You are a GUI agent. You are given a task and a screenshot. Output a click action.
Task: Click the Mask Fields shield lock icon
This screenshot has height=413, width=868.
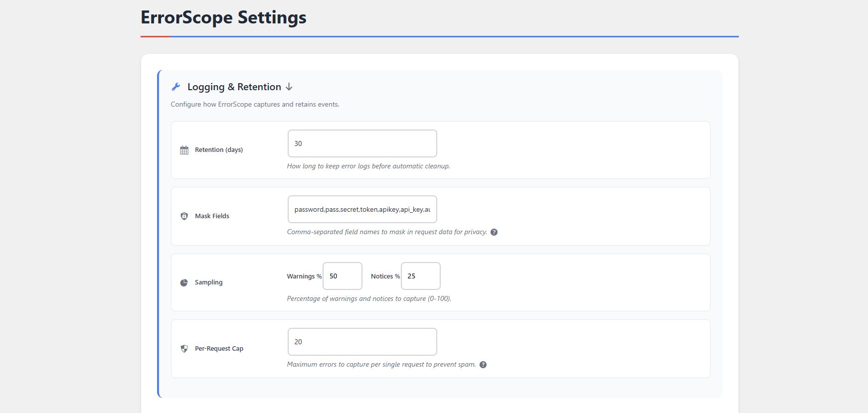click(184, 216)
